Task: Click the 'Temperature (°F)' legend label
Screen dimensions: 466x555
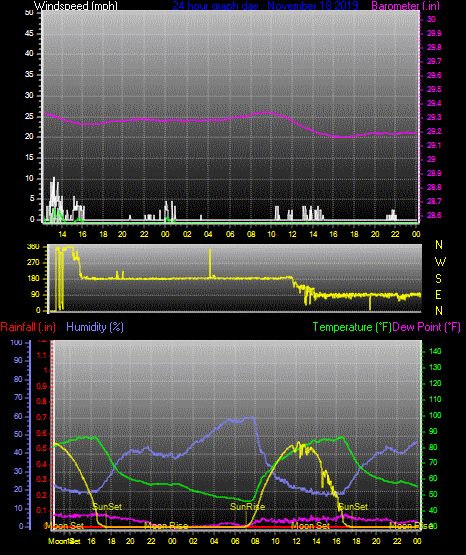Action: pos(352,327)
